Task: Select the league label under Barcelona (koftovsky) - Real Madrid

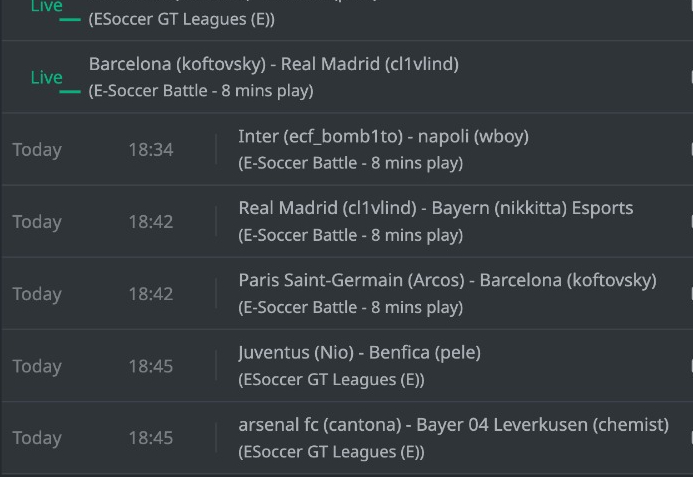Action: point(201,91)
